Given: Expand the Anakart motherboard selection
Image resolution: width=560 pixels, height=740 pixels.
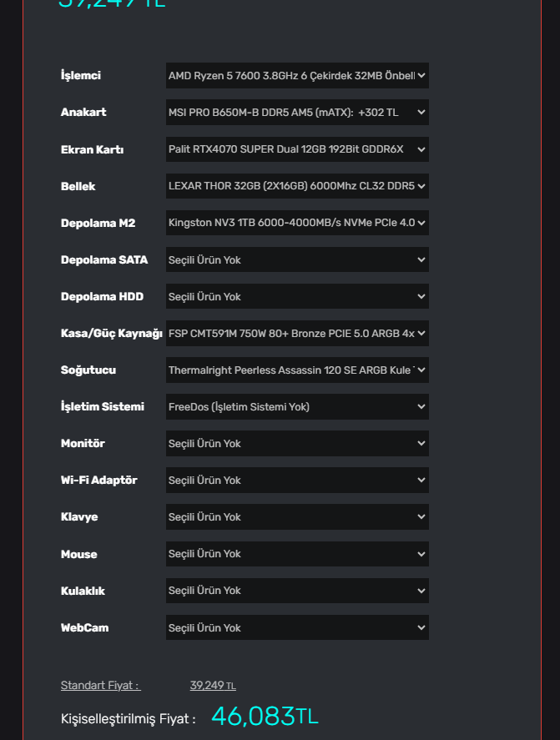Looking at the screenshot, I should point(297,113).
